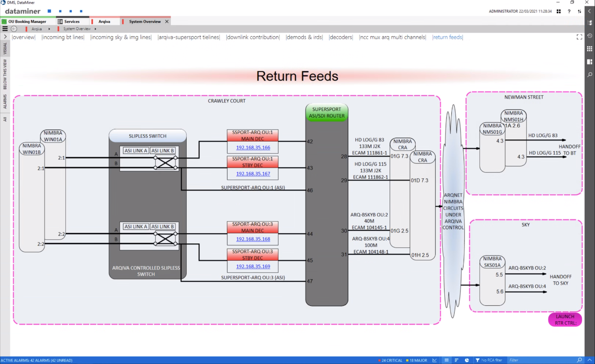The height and width of the screenshot is (364, 595).
Task: Select the pie chart icon in alarm bar
Action: (x=467, y=360)
